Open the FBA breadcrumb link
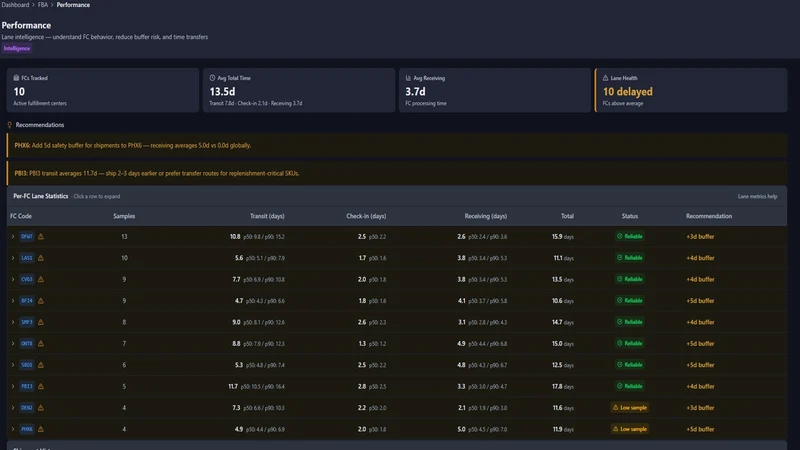 (x=43, y=5)
